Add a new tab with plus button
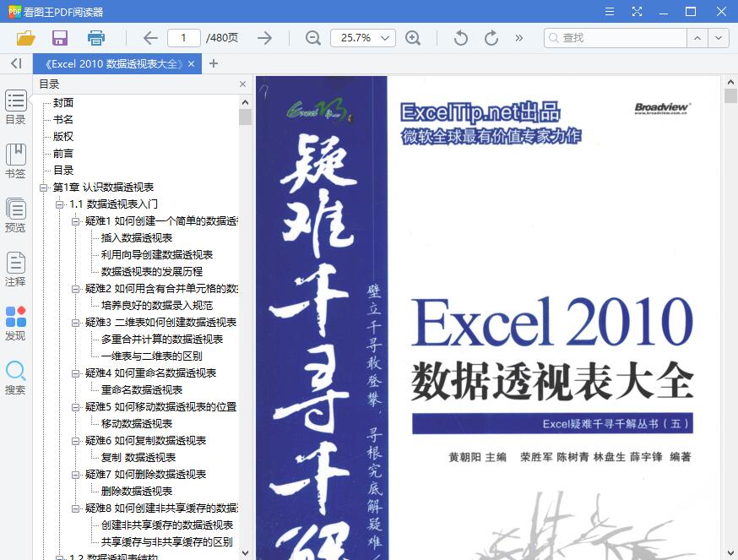 [214, 63]
